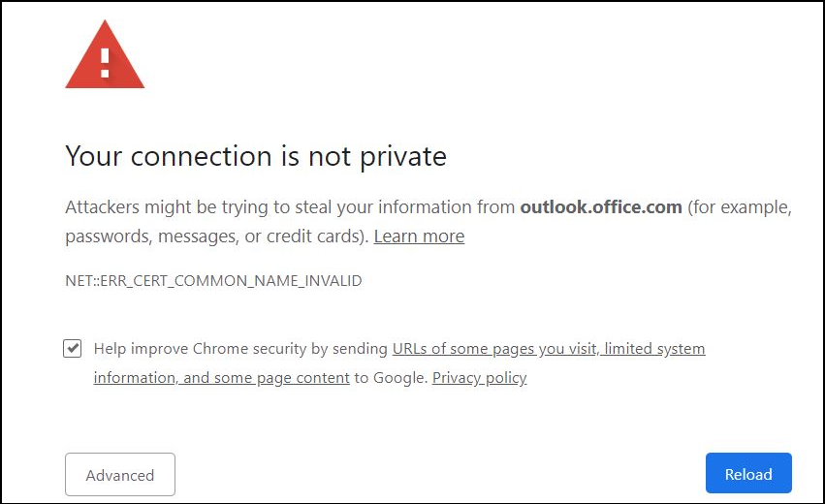Viewport: 825px width, 504px height.
Task: Open the Learn more link
Action: [419, 236]
